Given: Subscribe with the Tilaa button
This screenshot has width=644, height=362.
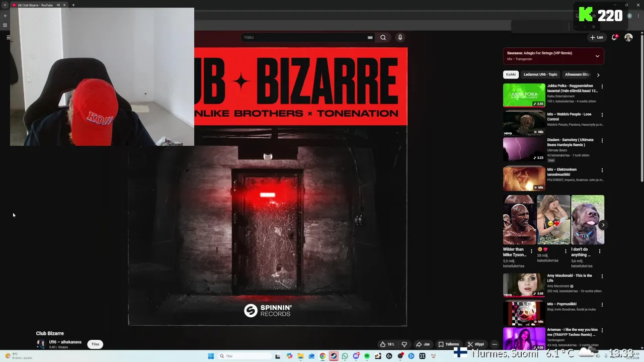Looking at the screenshot, I should [95, 344].
